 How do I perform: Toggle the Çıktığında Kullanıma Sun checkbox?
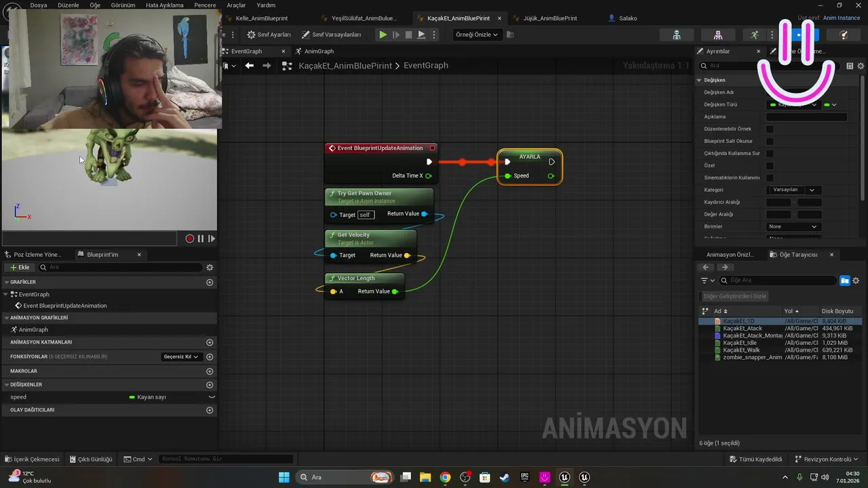click(770, 153)
